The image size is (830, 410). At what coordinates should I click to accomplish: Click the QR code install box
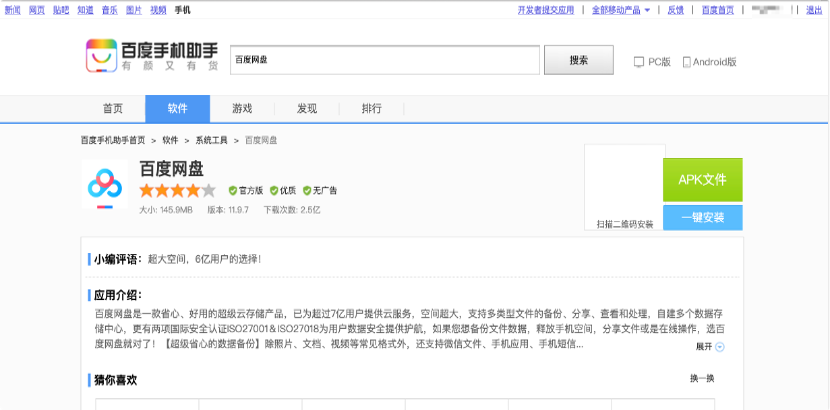[x=625, y=187]
